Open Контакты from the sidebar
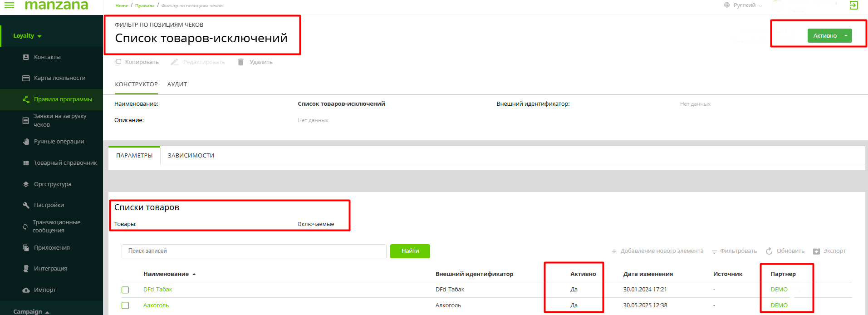The image size is (868, 315). pyautogui.click(x=47, y=57)
